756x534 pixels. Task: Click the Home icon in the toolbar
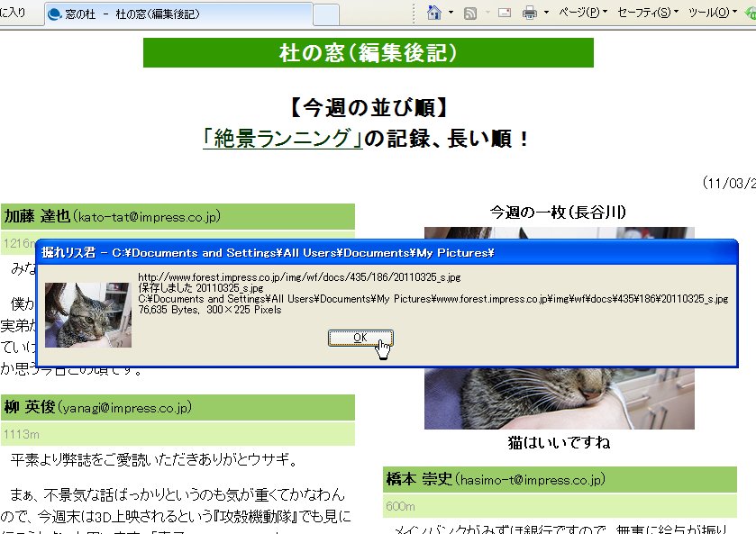point(433,13)
